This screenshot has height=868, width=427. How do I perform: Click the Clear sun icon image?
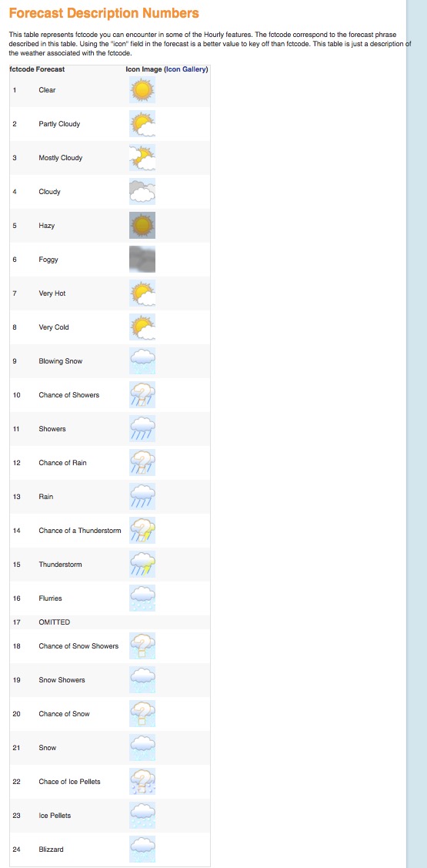pyautogui.click(x=142, y=89)
